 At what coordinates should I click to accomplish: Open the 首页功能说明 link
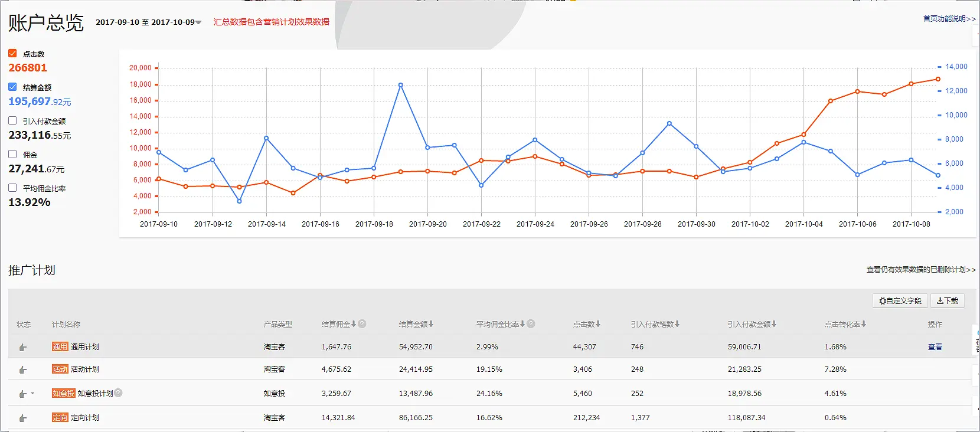pos(949,19)
